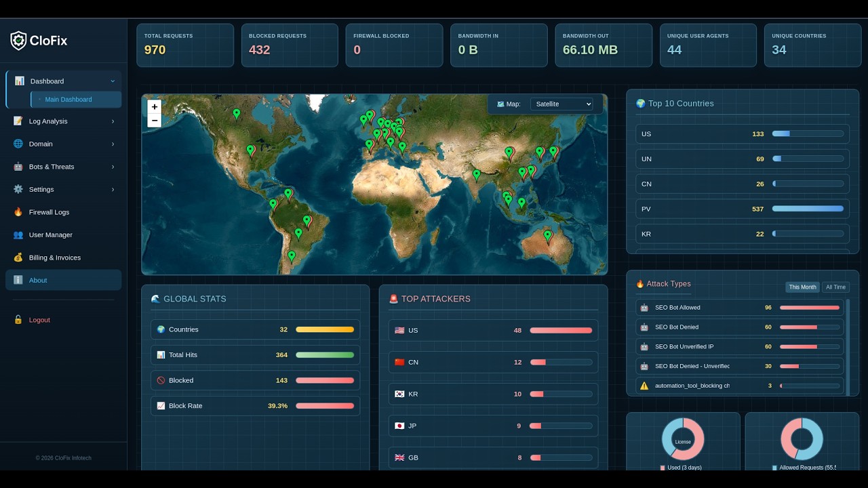The width and height of the screenshot is (868, 488).
Task: Zoom out on the map
Action: (155, 121)
